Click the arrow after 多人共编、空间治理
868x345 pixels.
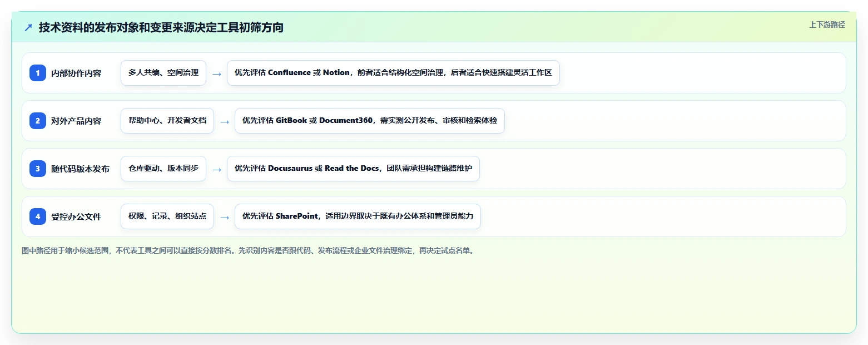(217, 73)
